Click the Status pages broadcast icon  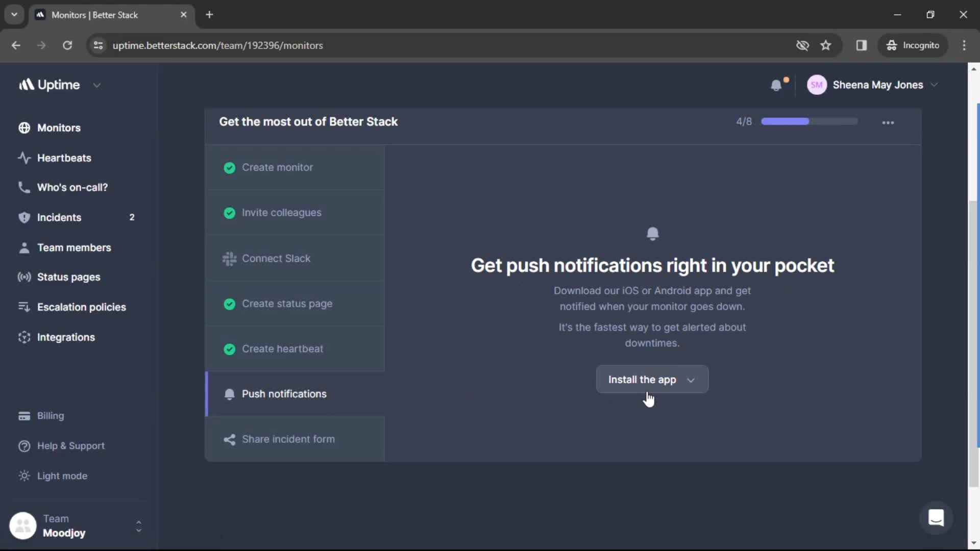click(x=24, y=277)
